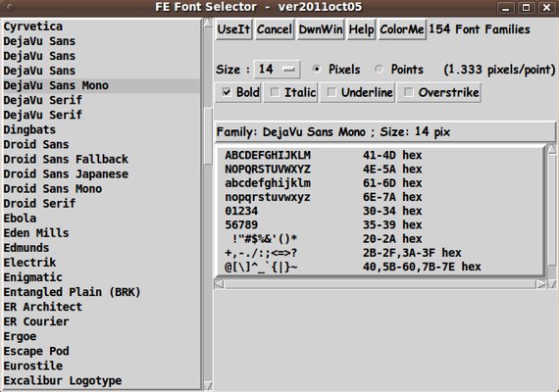Select the Edmunds font
Image resolution: width=559 pixels, height=392 pixels.
tap(101, 248)
